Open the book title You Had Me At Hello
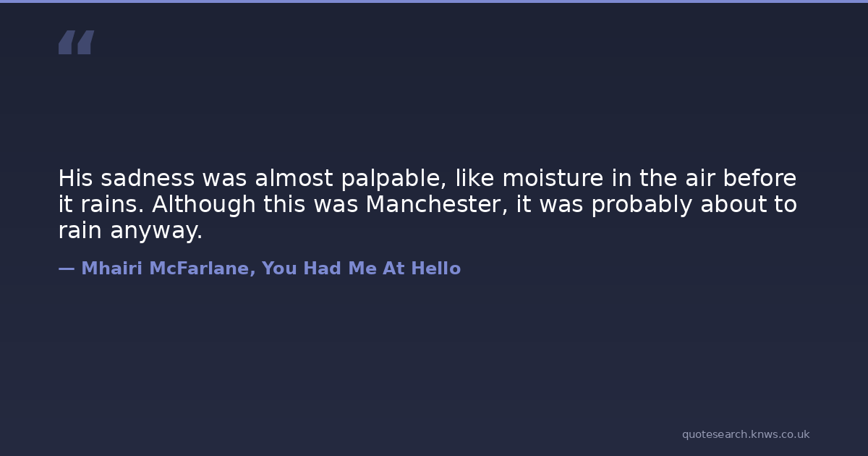 coord(361,269)
